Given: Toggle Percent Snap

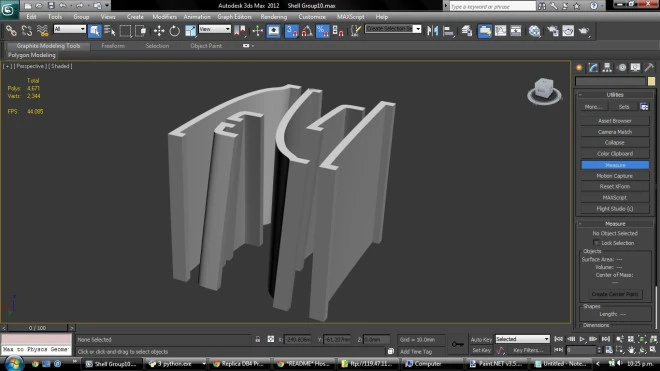Looking at the screenshot, I should click(322, 31).
